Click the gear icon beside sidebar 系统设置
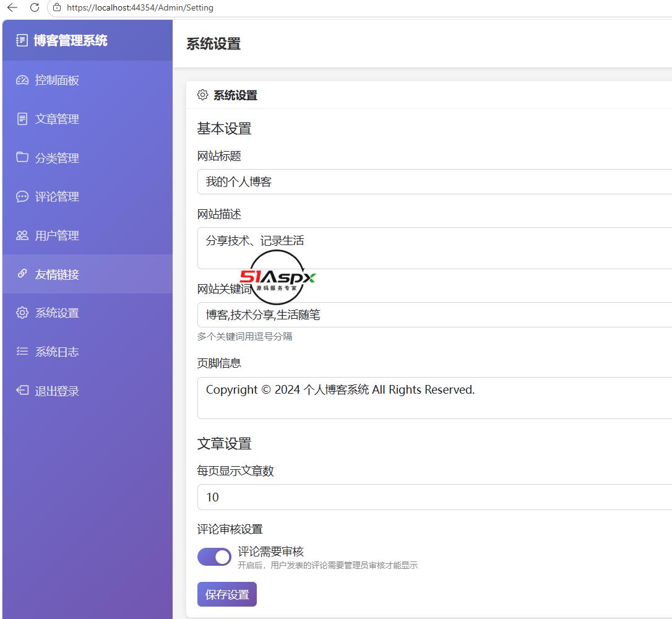Viewport: 672px width, 619px height. click(22, 313)
